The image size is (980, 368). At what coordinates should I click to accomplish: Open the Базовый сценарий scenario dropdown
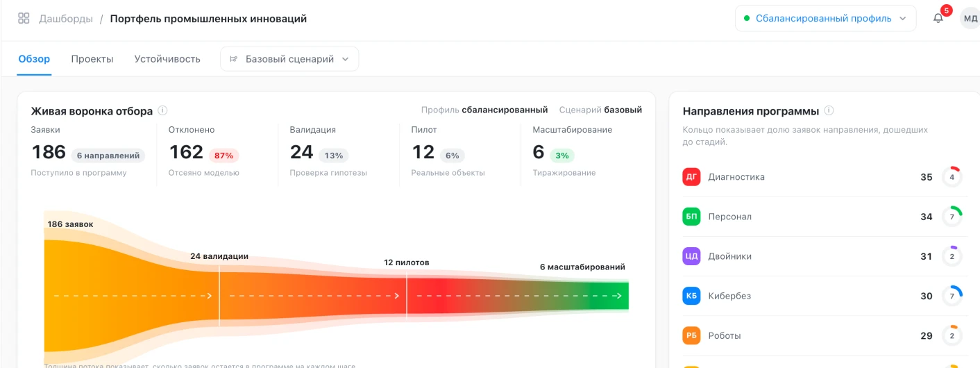289,59
